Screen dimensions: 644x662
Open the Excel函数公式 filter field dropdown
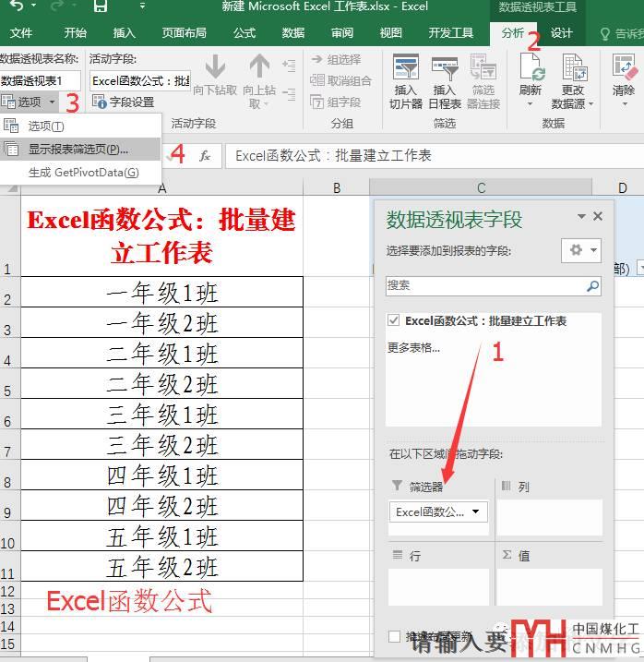click(476, 512)
